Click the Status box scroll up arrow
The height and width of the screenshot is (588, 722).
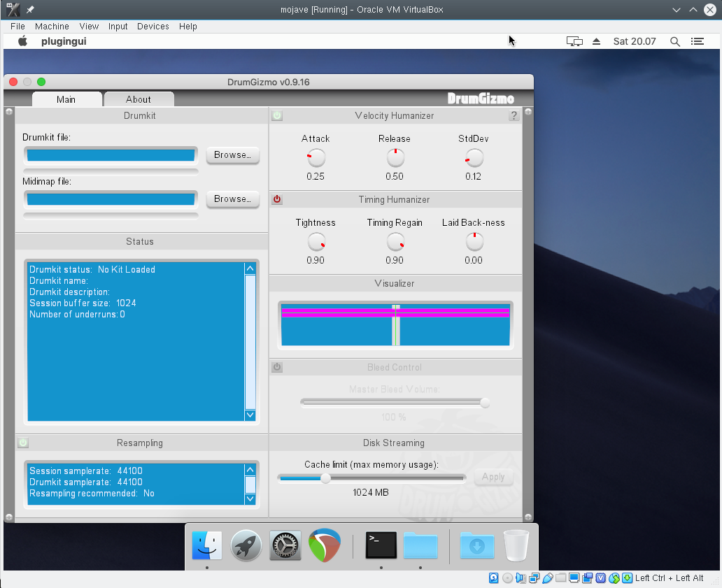[x=250, y=268]
